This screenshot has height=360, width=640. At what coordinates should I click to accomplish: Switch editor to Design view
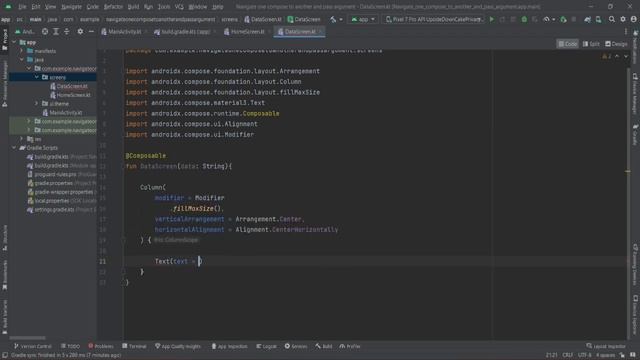click(x=616, y=44)
